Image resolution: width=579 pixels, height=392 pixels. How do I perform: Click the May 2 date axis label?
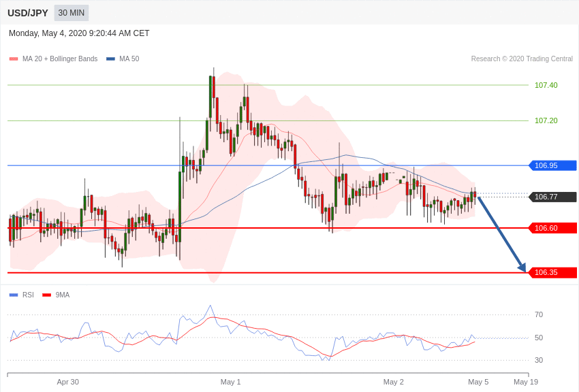[393, 382]
